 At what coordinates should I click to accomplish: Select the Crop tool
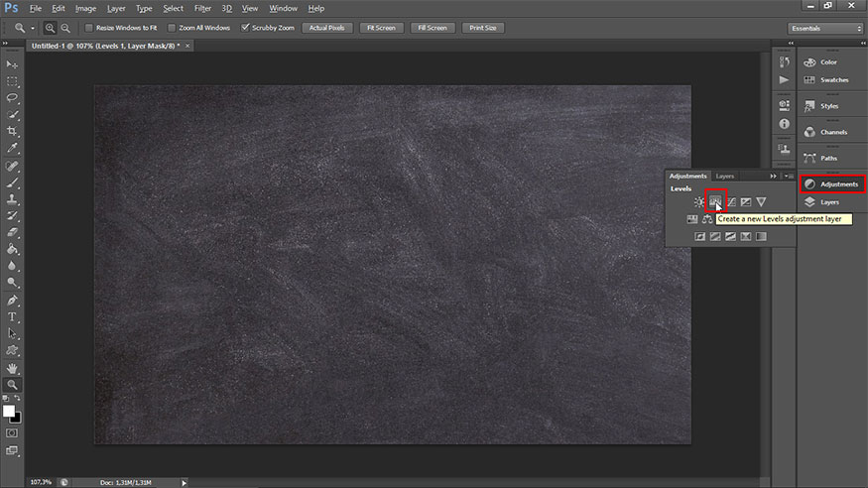(12, 131)
